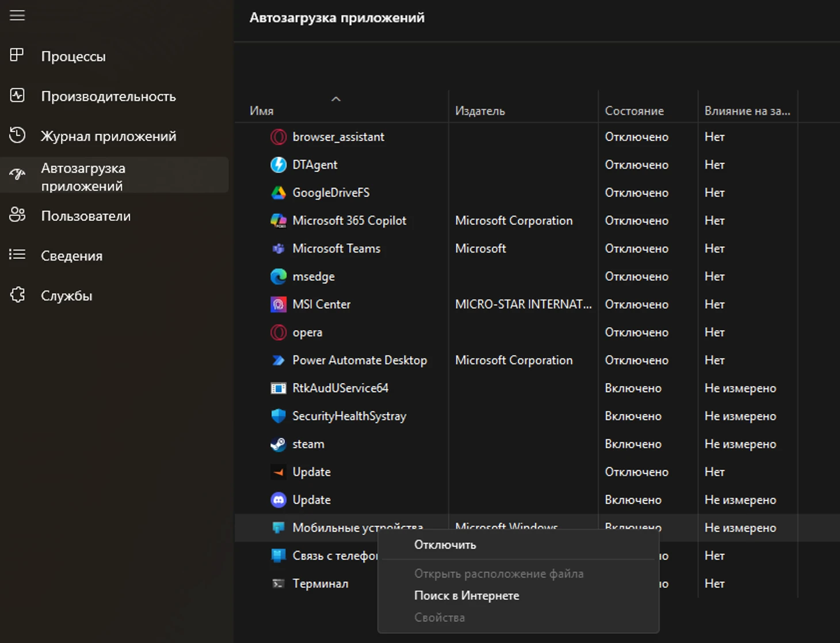Screen dimensions: 840x643
Task: Select the browser_assistant row name
Action: (338, 137)
